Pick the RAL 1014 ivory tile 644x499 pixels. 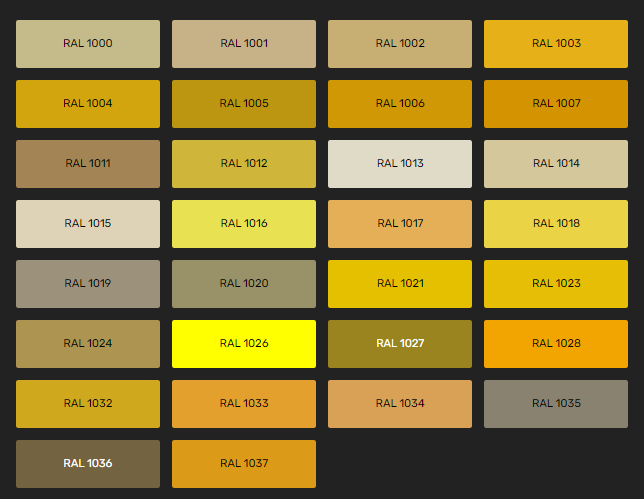tap(556, 164)
